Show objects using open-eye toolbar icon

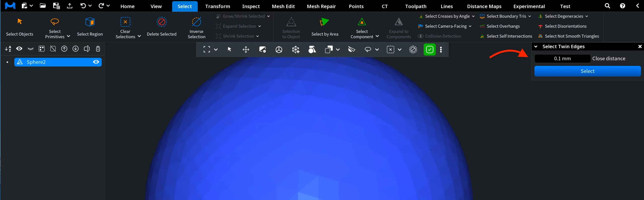(19, 49)
